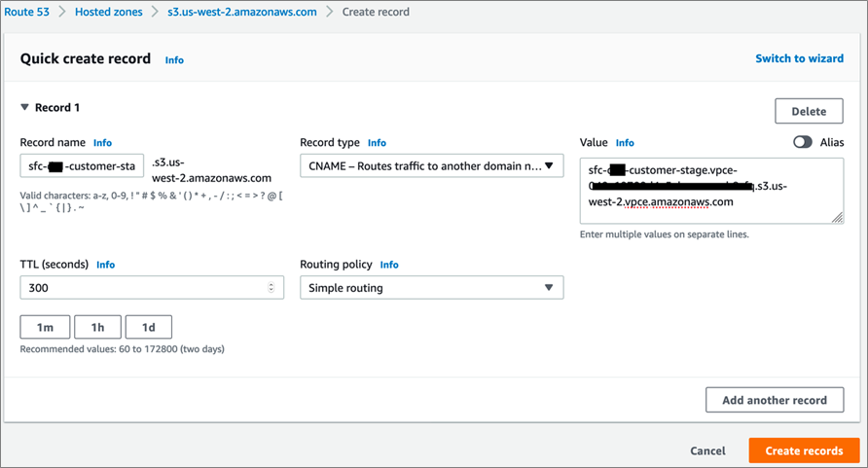Set TTL to 1m preset
This screenshot has height=468, width=868.
(x=46, y=327)
